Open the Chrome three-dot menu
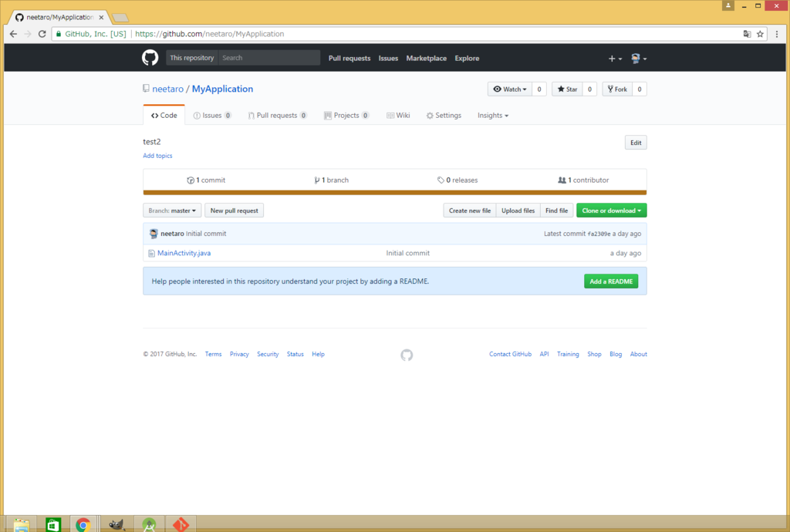The height and width of the screenshot is (532, 790). 777,34
